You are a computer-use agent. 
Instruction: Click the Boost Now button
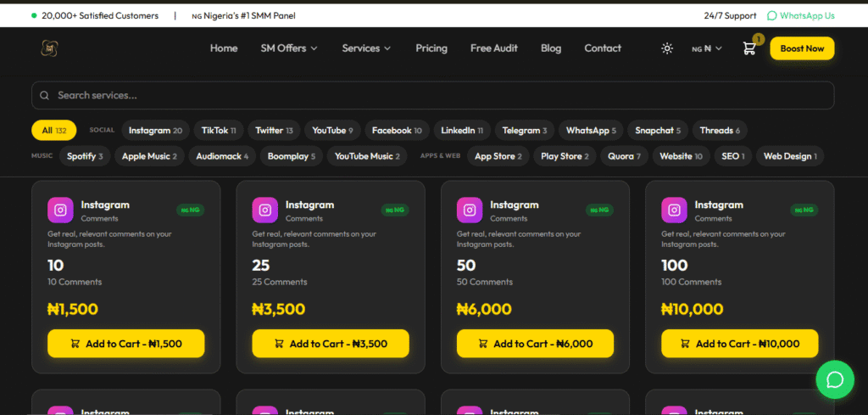pos(802,48)
